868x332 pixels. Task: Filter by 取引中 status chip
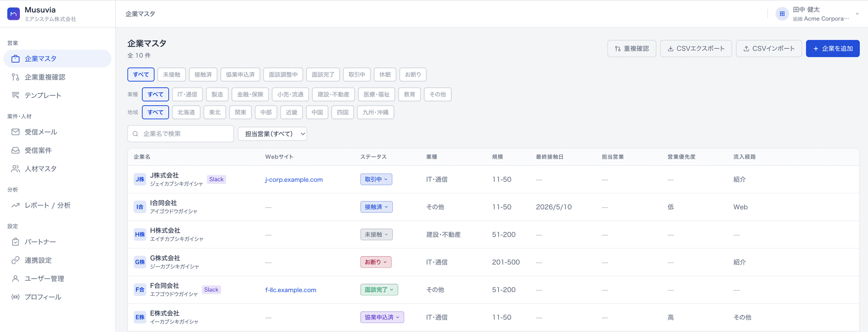(x=357, y=75)
